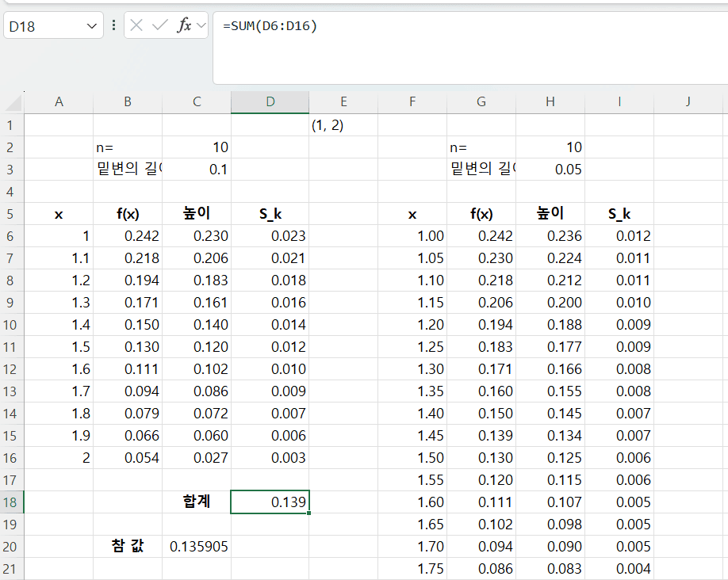728x580 pixels.
Task: Click the Enter checkmark icon in formula bar
Action: click(x=159, y=25)
